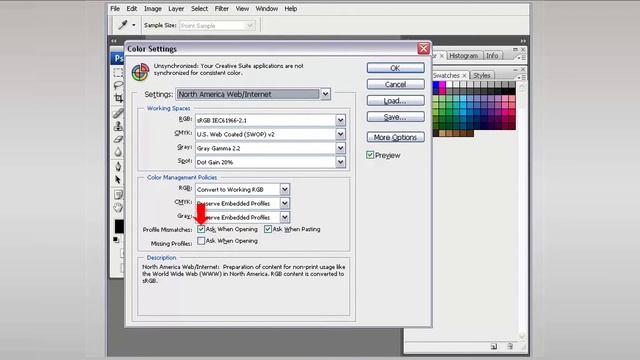Click the Save... button
Viewport: 640px width, 360px height.
(395, 117)
